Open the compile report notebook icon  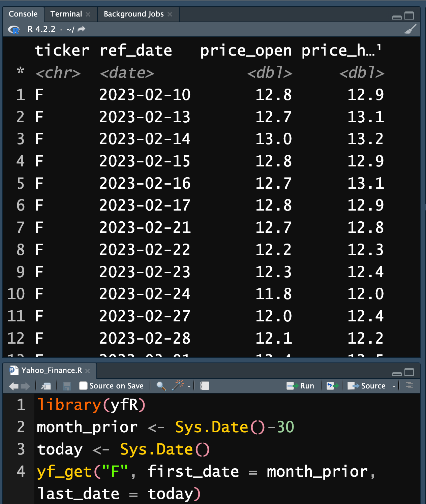click(x=205, y=386)
